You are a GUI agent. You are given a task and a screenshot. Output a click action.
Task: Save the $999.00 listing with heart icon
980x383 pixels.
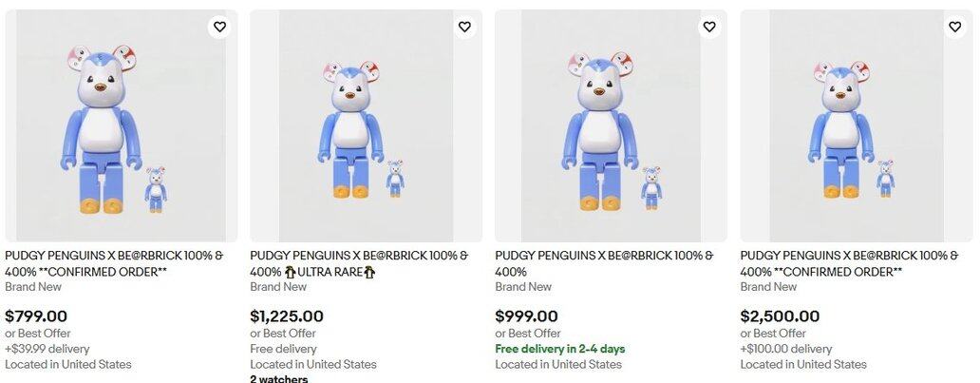coord(709,27)
